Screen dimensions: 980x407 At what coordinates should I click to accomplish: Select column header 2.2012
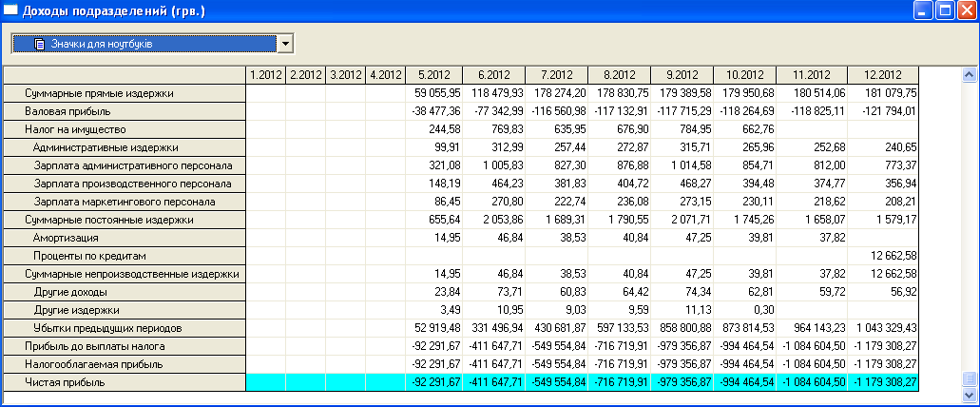[306, 75]
